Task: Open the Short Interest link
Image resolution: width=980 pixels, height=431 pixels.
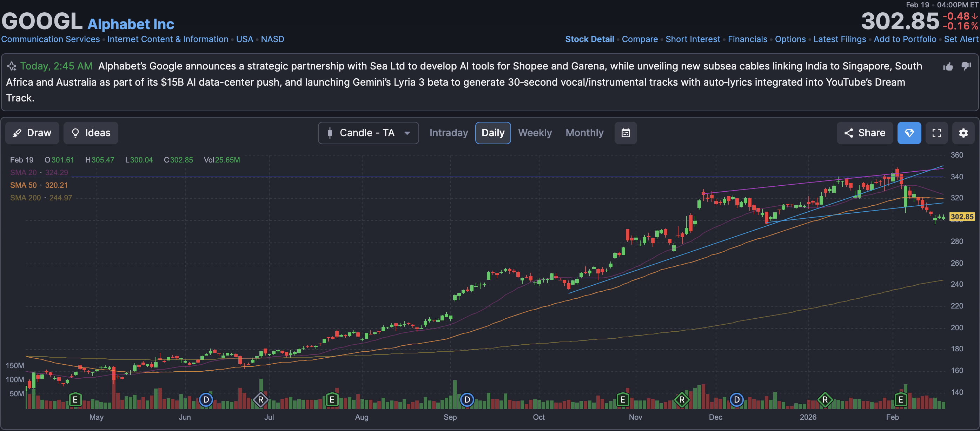Action: 693,39
